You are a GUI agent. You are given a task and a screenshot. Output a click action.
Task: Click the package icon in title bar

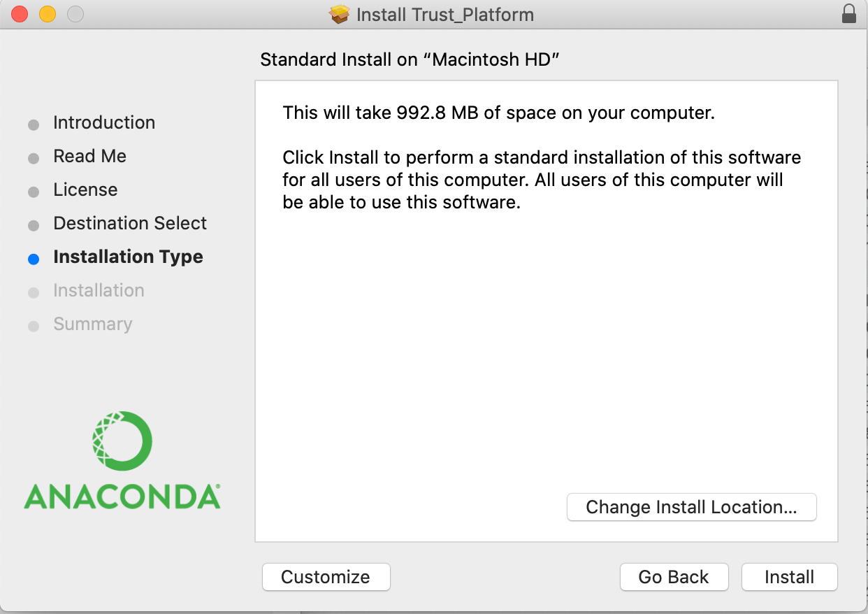[x=340, y=14]
